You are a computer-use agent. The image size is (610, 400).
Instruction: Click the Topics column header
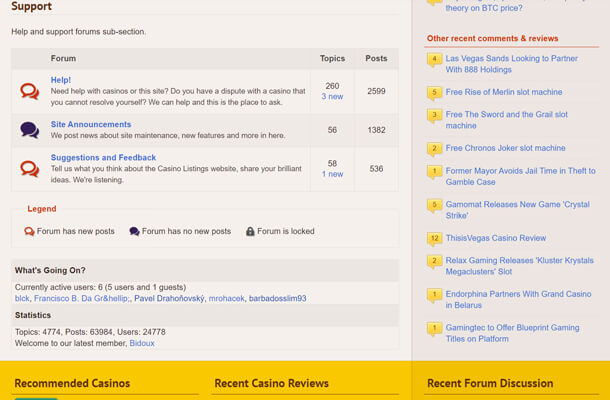tap(332, 58)
